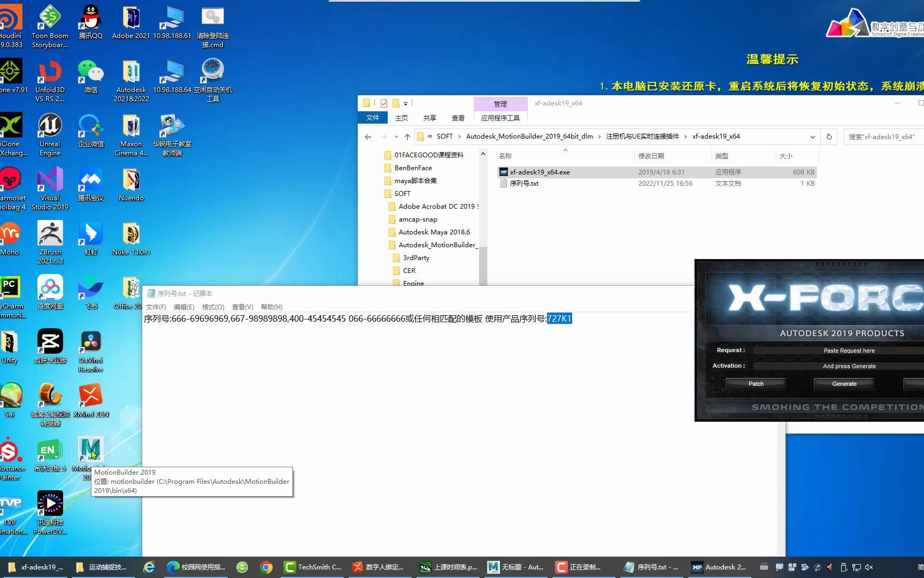Open Notepad 编辑(E) menu
Screen dimensions: 924x578
coord(183,307)
